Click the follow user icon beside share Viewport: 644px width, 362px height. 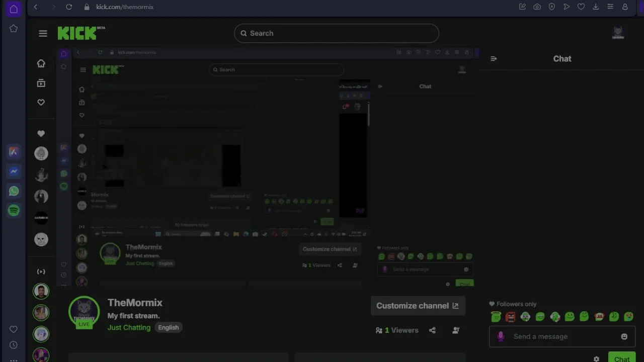click(x=455, y=330)
